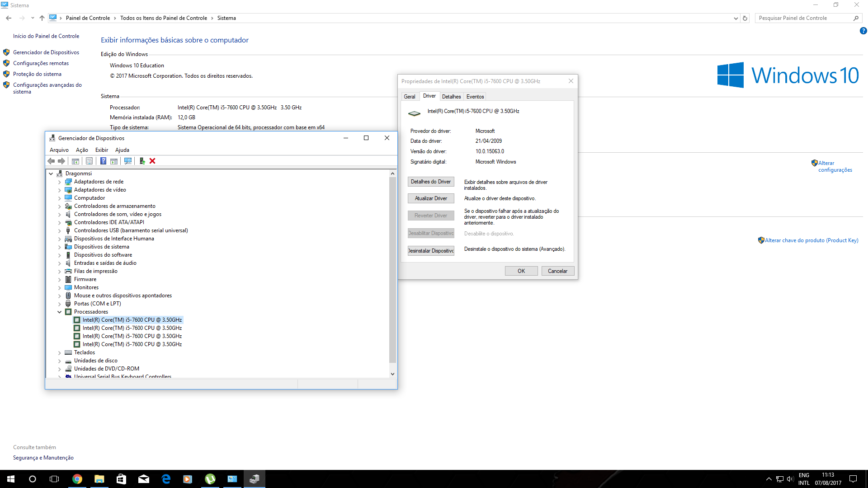Click OK in properties dialog

click(x=521, y=271)
